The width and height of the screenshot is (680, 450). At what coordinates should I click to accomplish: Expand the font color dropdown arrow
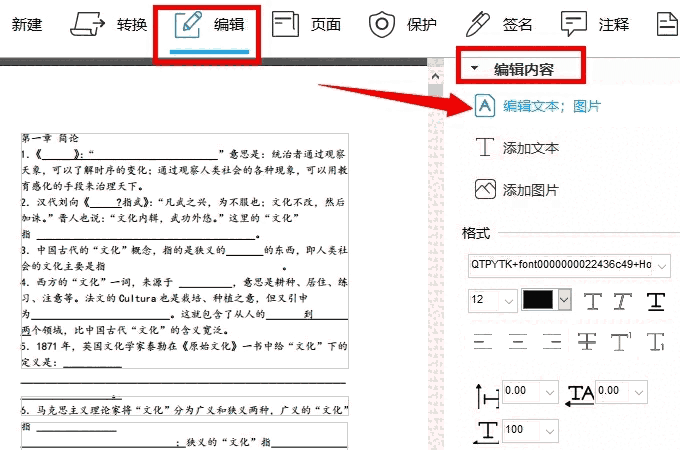coord(564,300)
